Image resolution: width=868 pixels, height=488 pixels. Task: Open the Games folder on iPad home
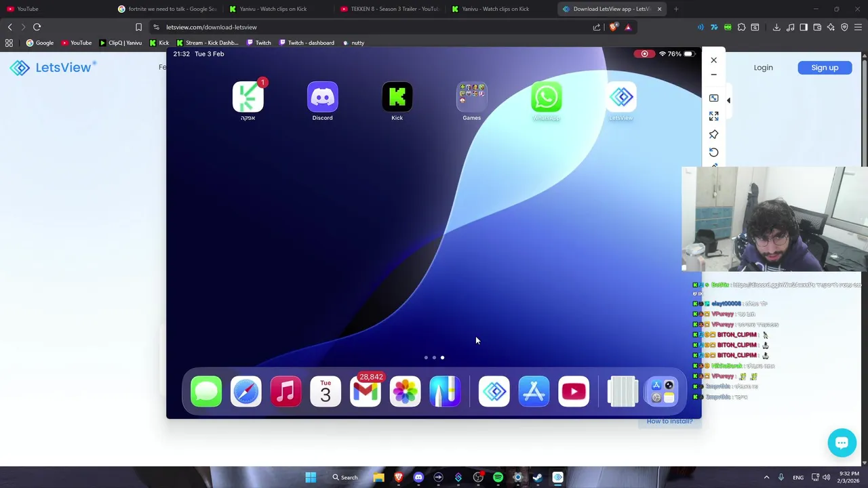pos(471,98)
